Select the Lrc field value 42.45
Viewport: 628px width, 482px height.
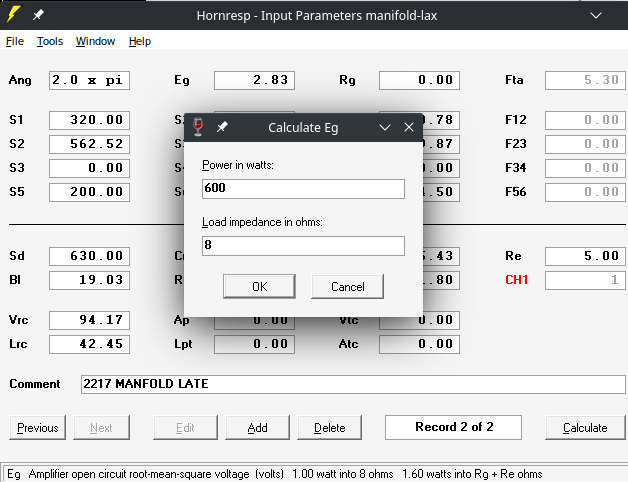[89, 345]
